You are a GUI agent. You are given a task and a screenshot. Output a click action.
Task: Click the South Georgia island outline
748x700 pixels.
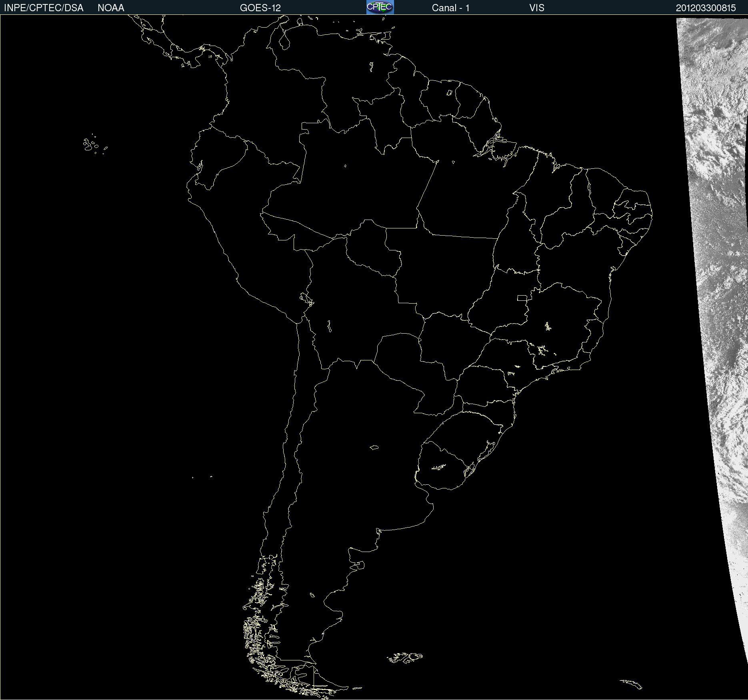coord(631,684)
